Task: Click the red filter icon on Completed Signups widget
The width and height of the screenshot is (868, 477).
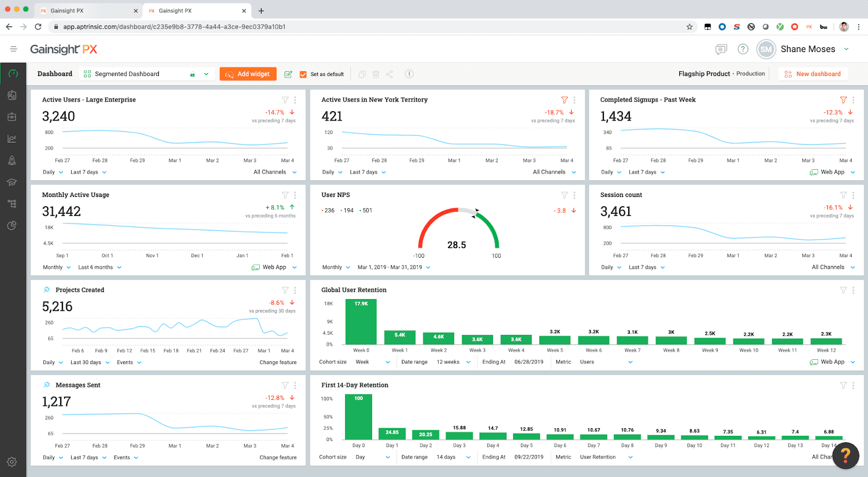Action: point(843,100)
